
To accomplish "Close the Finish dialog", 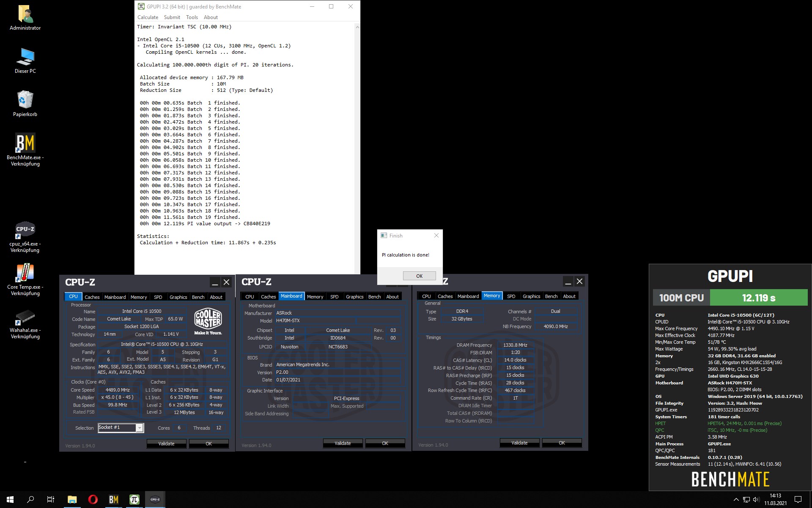I will click(436, 235).
